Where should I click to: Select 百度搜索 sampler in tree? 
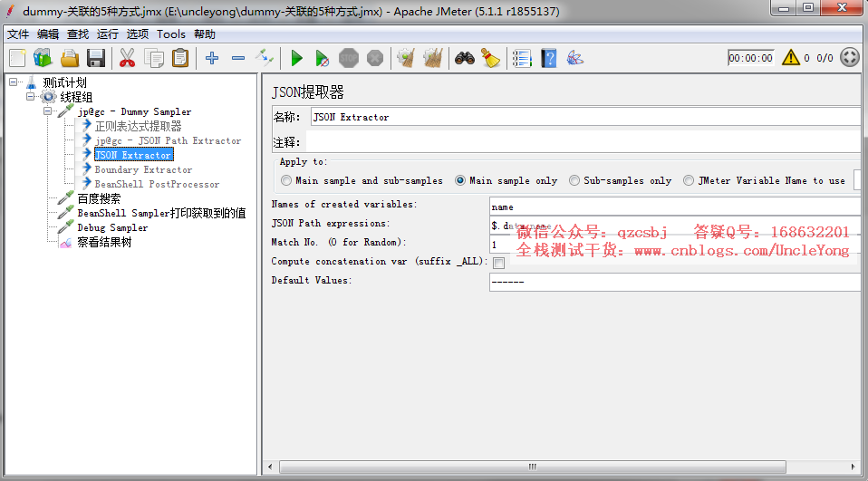(99, 198)
